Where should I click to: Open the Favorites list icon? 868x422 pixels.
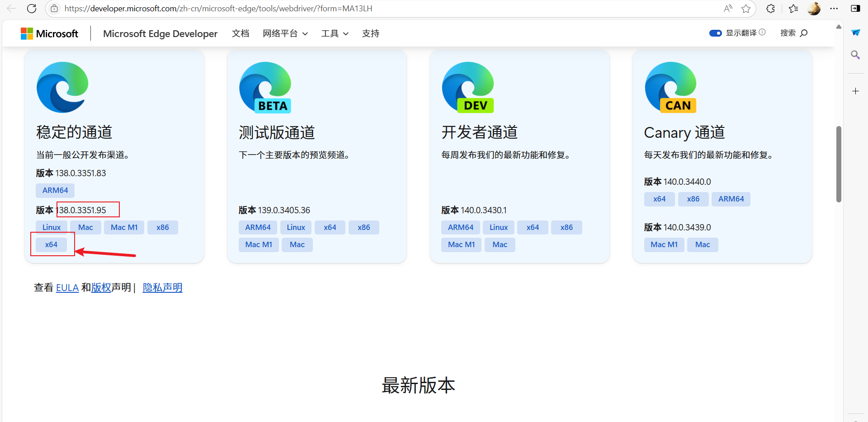coord(793,9)
